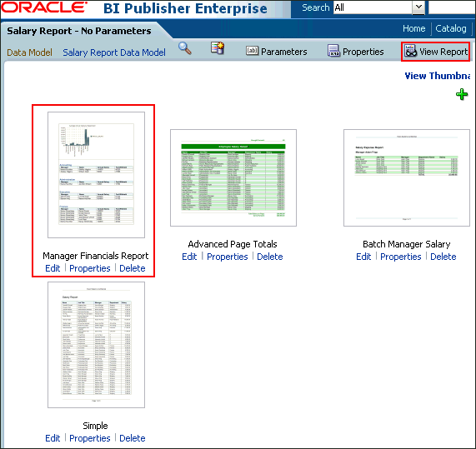Select the Simple layout thumbnail

[96, 345]
